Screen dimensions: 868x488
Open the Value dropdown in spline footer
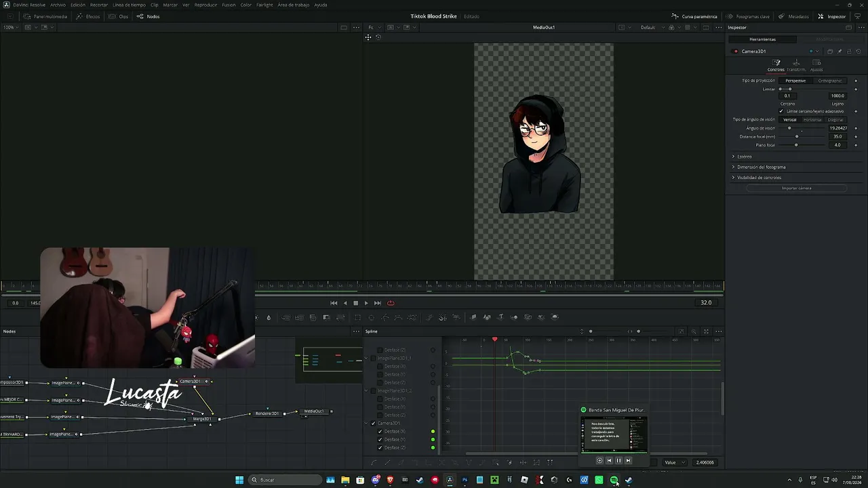click(x=673, y=462)
